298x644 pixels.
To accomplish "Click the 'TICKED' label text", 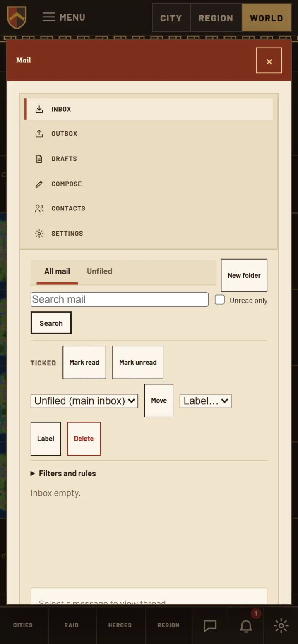I will (x=43, y=363).
